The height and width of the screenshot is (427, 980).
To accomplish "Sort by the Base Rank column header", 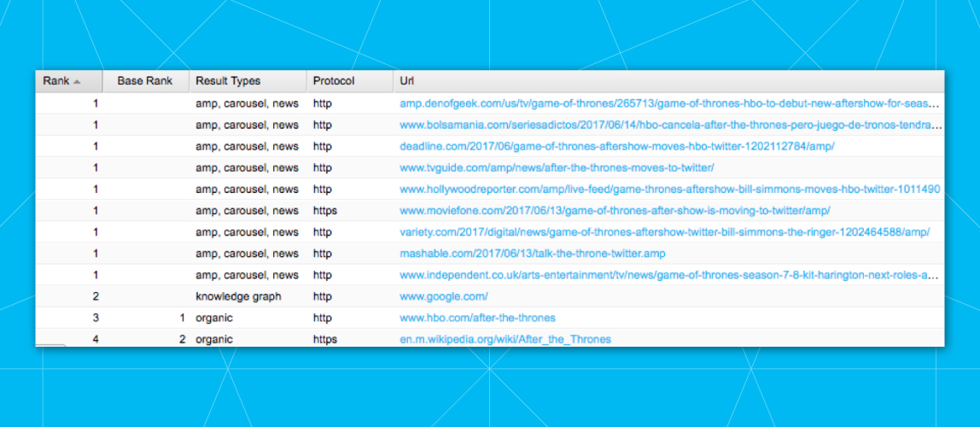I will (144, 81).
